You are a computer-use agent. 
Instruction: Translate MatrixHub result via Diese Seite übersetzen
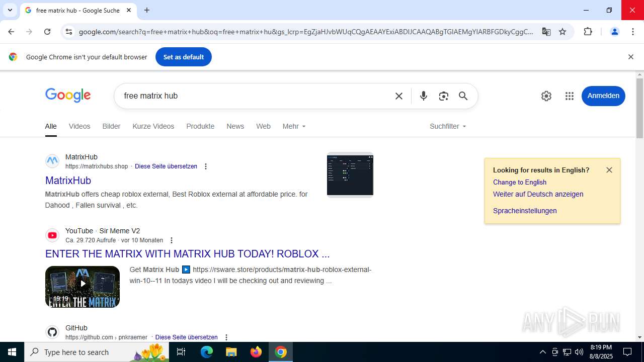166,166
